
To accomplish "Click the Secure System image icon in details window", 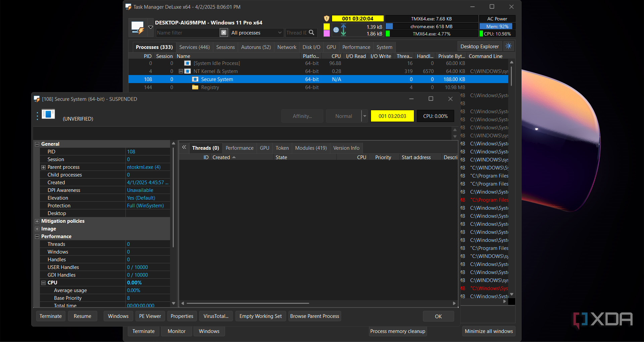I will point(48,114).
